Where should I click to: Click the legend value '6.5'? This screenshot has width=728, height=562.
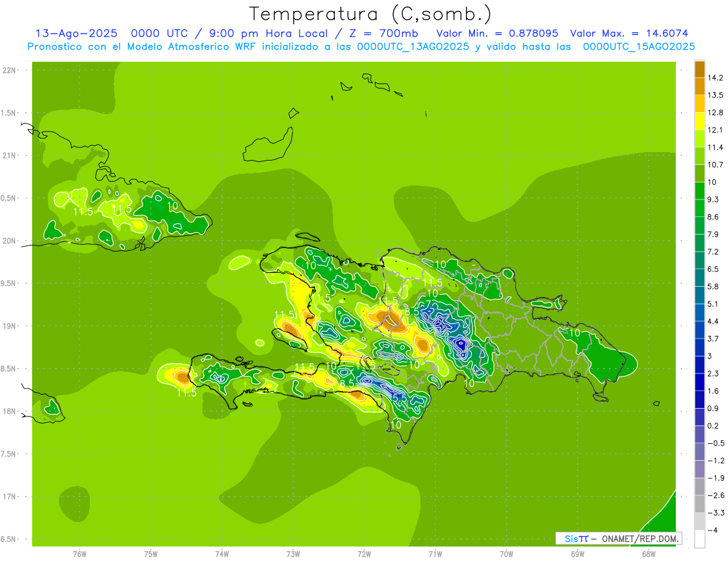click(714, 269)
